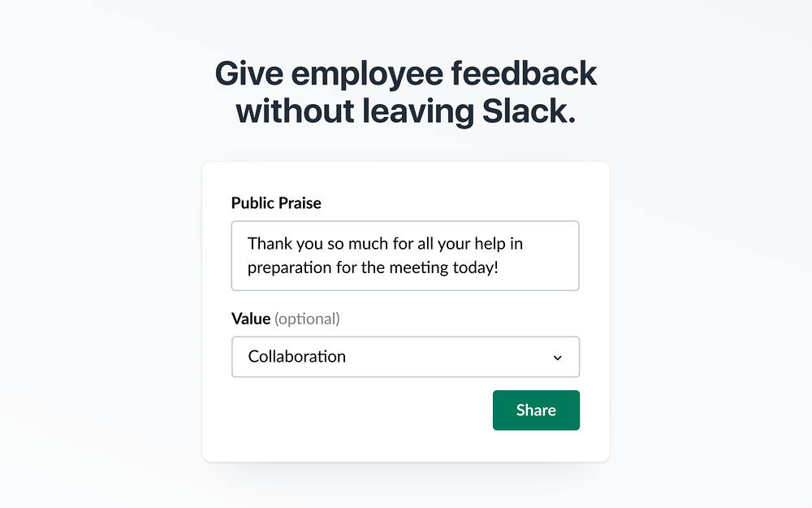The height and width of the screenshot is (508, 812).
Task: Open the Value dropdown showing Collaboration
Action: [405, 357]
